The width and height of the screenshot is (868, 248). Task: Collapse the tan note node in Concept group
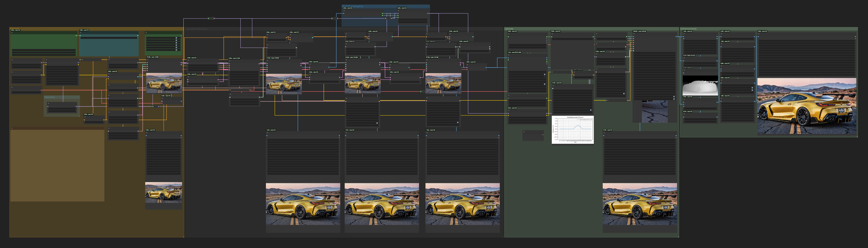pyautogui.click(x=12, y=128)
